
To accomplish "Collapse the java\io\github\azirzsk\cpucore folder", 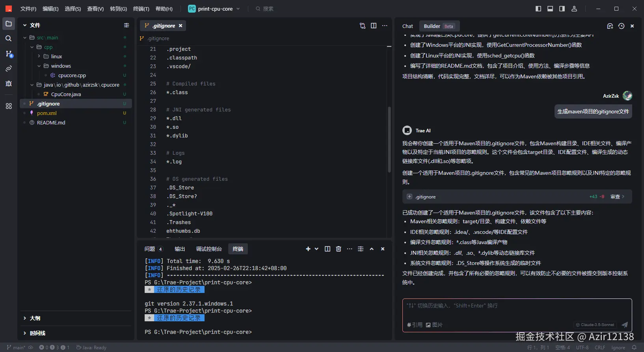I will (32, 85).
